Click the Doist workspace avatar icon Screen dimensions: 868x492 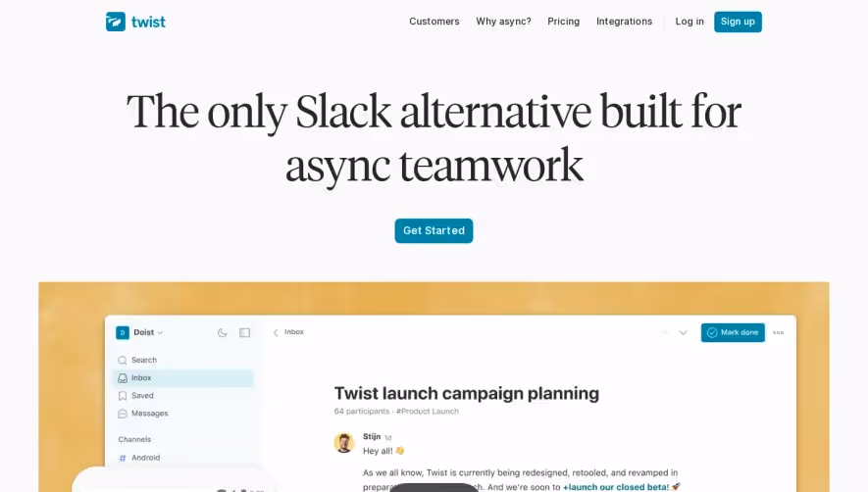click(x=123, y=332)
